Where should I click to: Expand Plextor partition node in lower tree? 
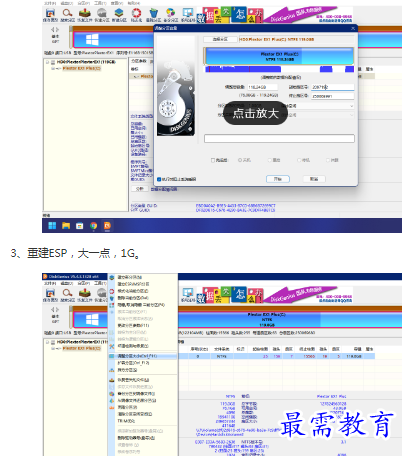pyautogui.click(x=53, y=348)
